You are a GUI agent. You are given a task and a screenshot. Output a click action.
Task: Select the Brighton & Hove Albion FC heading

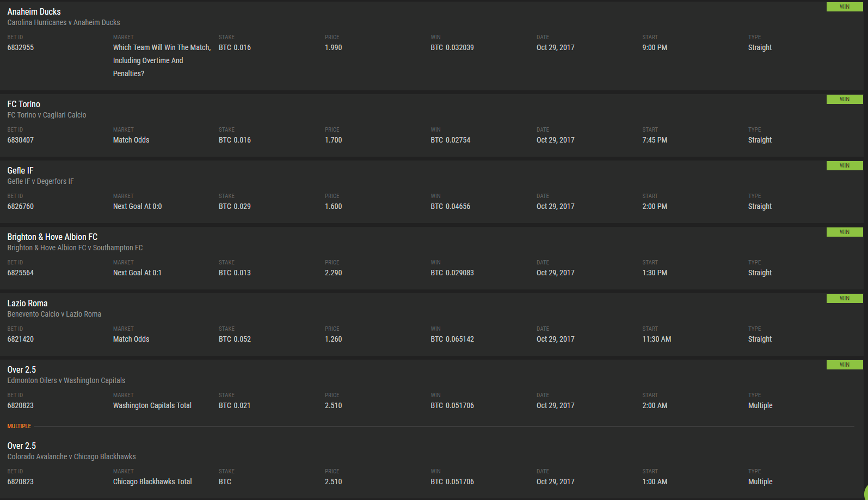coord(52,237)
